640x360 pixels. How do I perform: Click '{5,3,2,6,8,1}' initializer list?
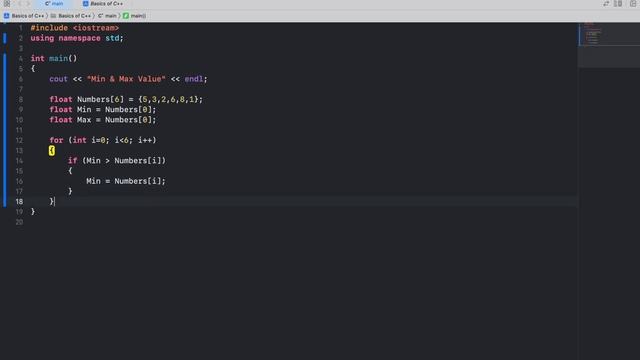click(x=168, y=100)
